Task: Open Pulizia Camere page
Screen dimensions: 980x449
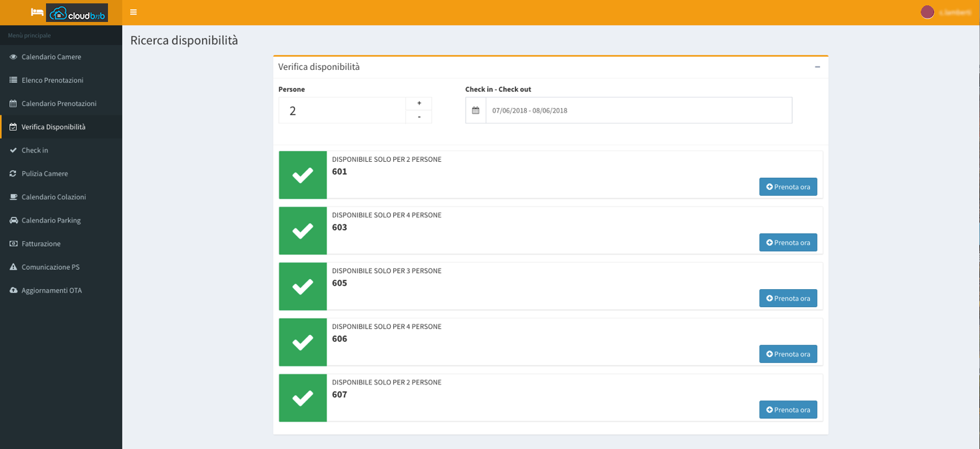Action: (61, 173)
